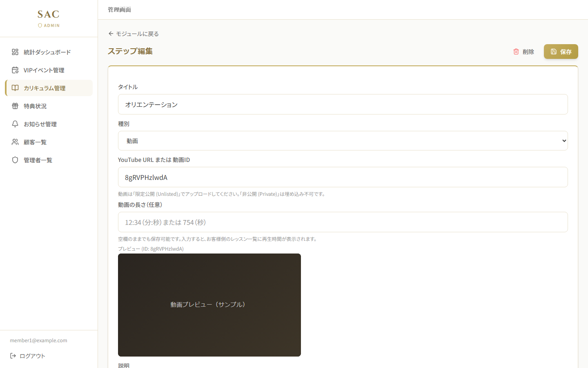Click the SAC ADMIN logo

point(49,18)
